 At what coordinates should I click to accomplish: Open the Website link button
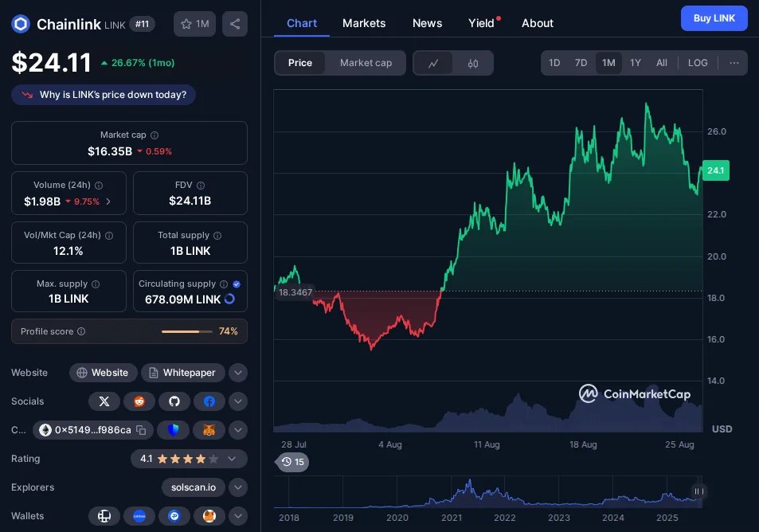click(x=103, y=373)
